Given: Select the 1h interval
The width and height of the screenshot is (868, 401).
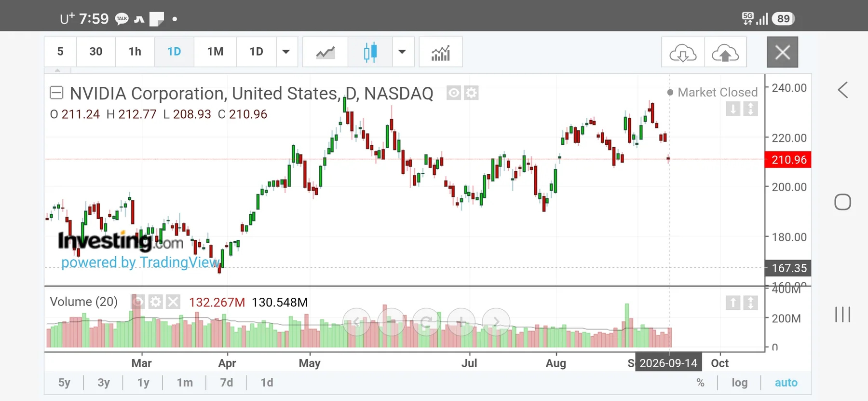Looking at the screenshot, I should pyautogui.click(x=135, y=52).
